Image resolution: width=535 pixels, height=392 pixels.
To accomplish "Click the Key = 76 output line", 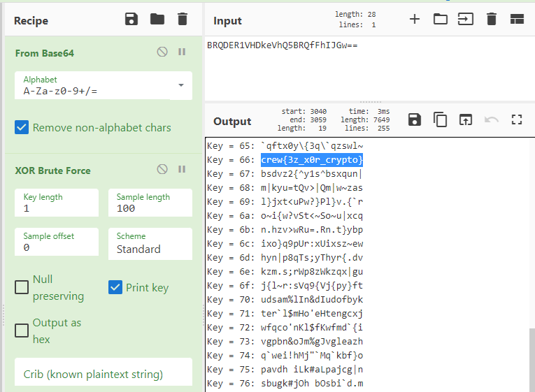I will (285, 384).
